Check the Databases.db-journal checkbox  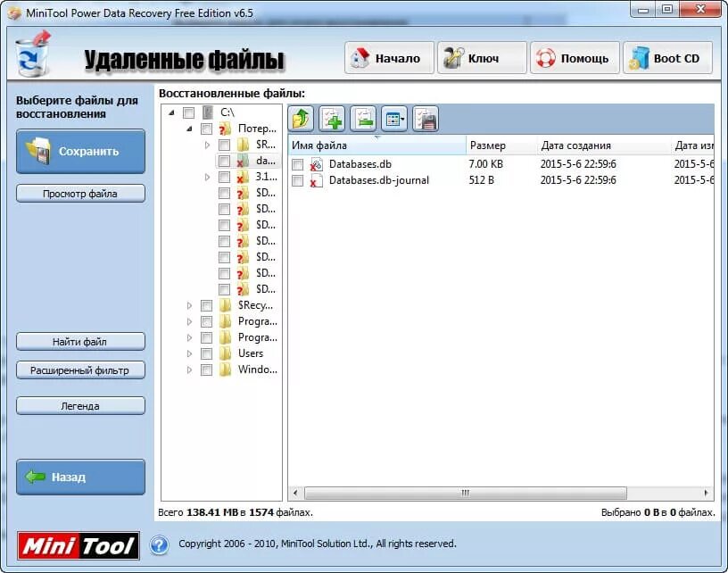click(298, 180)
